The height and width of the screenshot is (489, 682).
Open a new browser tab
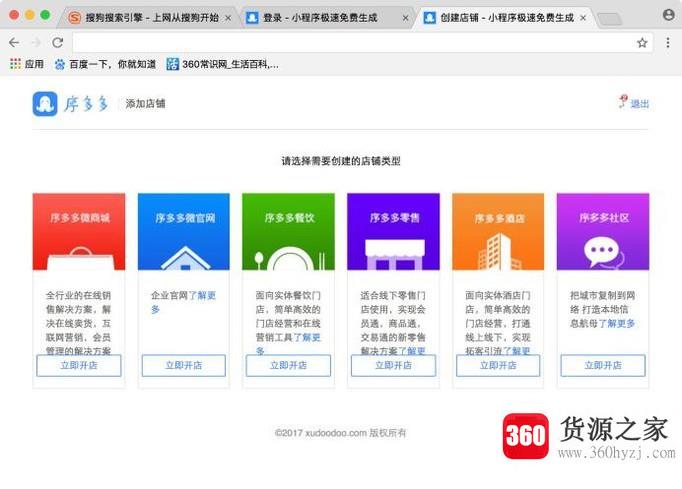[x=610, y=19]
